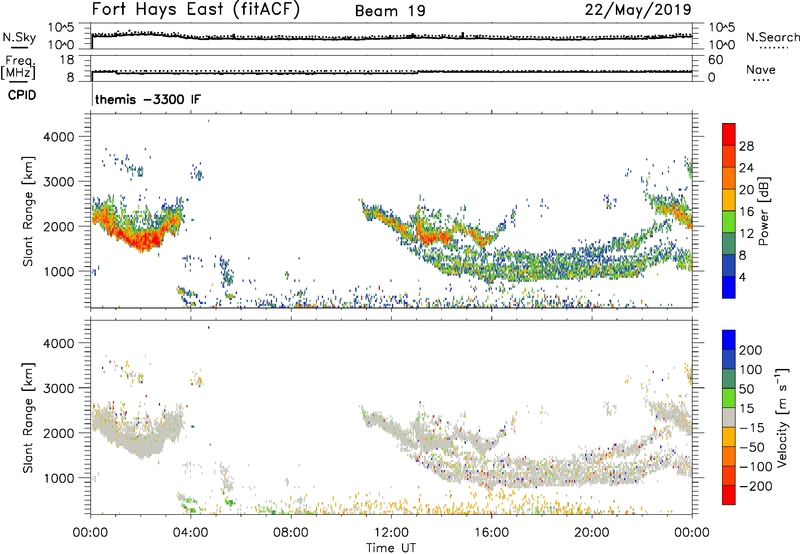Click the "28" Power colorbar tick value
The width and height of the screenshot is (800, 554).
click(x=746, y=146)
